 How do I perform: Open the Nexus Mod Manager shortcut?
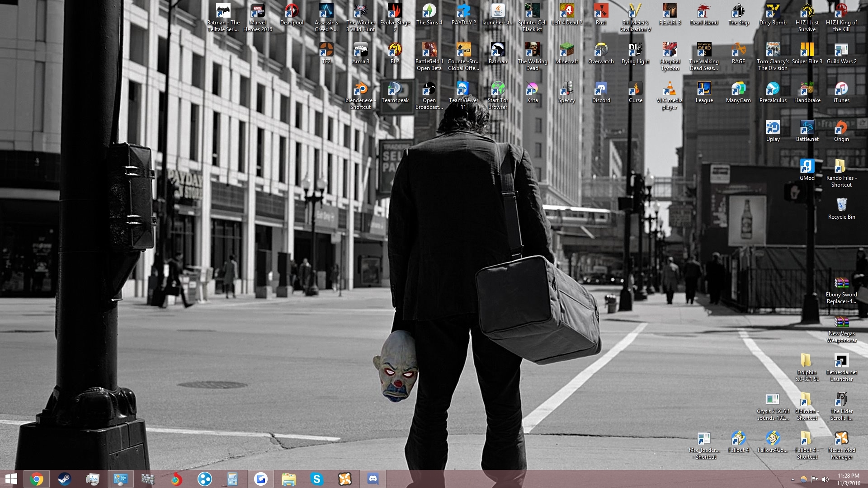point(841,446)
